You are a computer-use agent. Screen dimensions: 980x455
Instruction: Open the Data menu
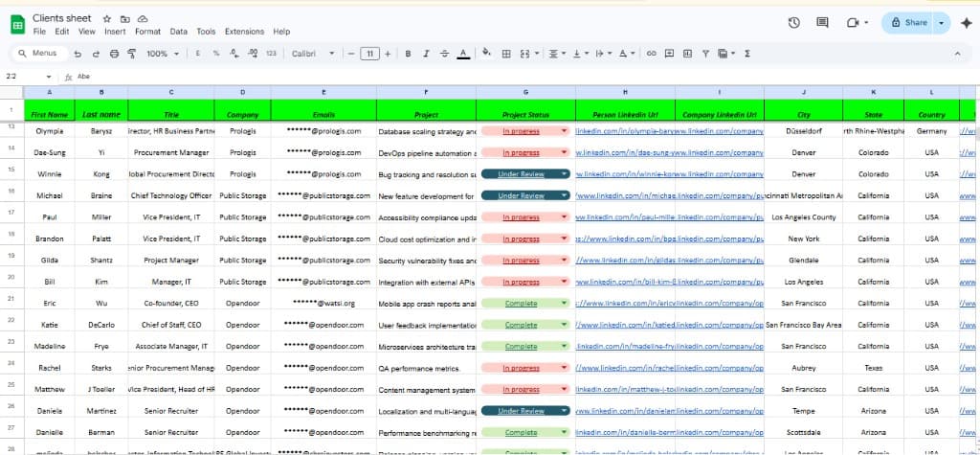pos(179,32)
